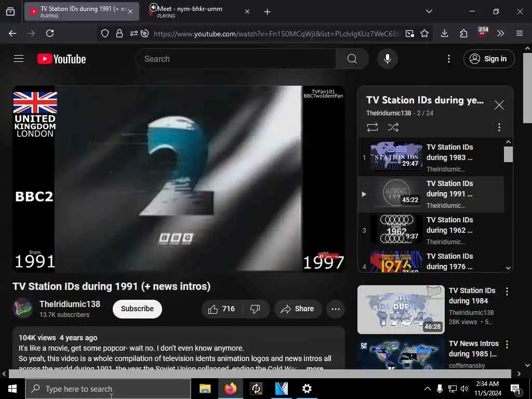The height and width of the screenshot is (399, 532).
Task: Click the horizontal scrollbar at page bottom
Action: pyautogui.click(x=260, y=374)
